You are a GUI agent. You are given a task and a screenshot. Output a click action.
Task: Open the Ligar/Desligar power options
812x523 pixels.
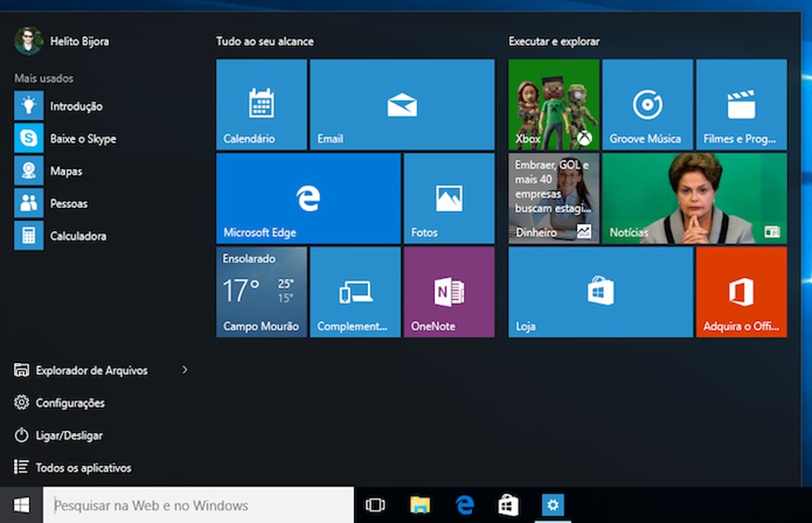[x=68, y=436]
